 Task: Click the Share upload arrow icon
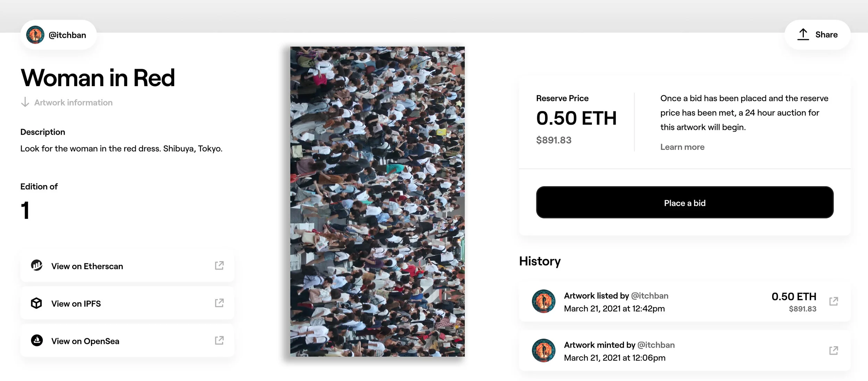click(x=803, y=34)
